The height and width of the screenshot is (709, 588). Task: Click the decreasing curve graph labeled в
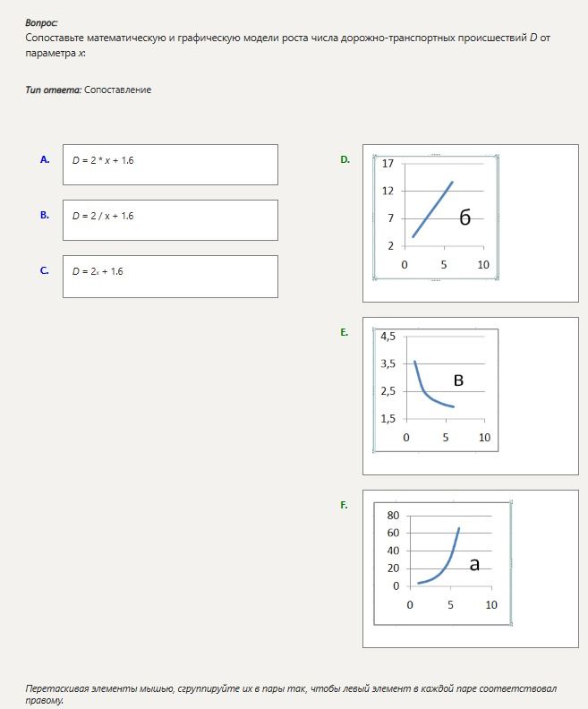[x=436, y=390]
